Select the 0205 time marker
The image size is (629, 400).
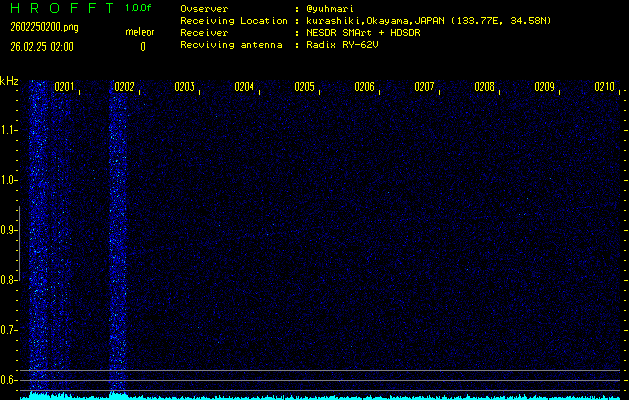coord(304,87)
